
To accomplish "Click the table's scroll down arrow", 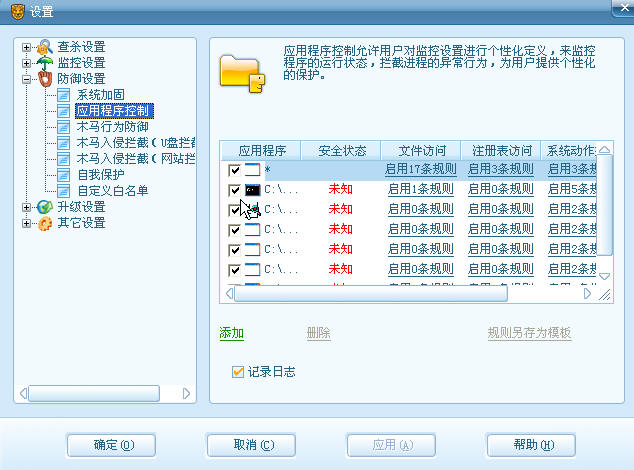I will pos(604,276).
